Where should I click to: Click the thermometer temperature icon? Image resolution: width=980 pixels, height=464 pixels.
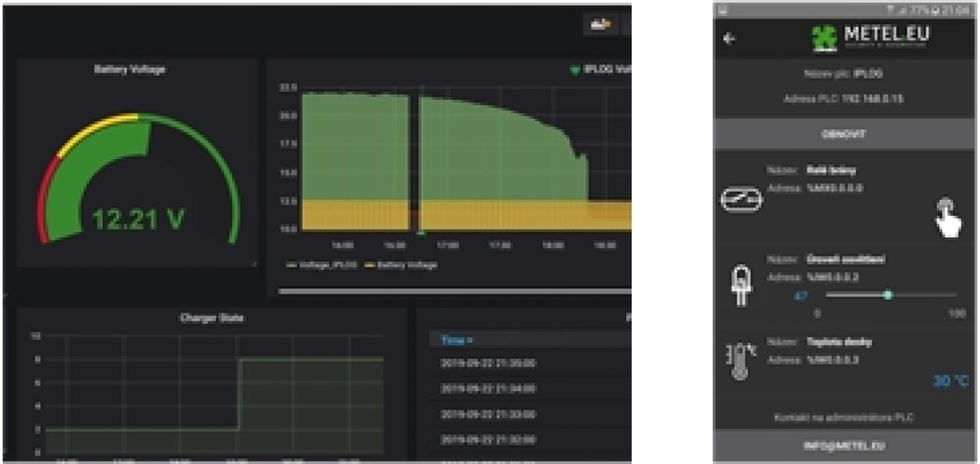click(x=739, y=361)
